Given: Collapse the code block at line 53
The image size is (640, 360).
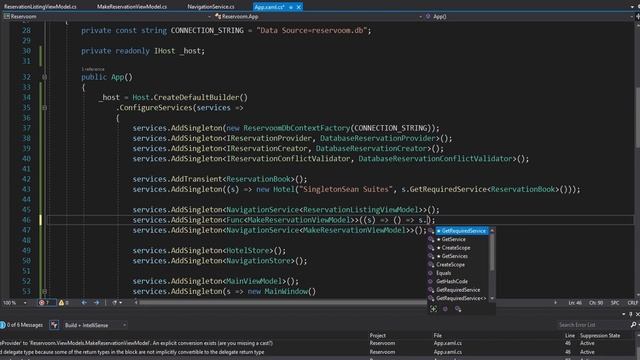Looking at the screenshot, I should (x=44, y=291).
